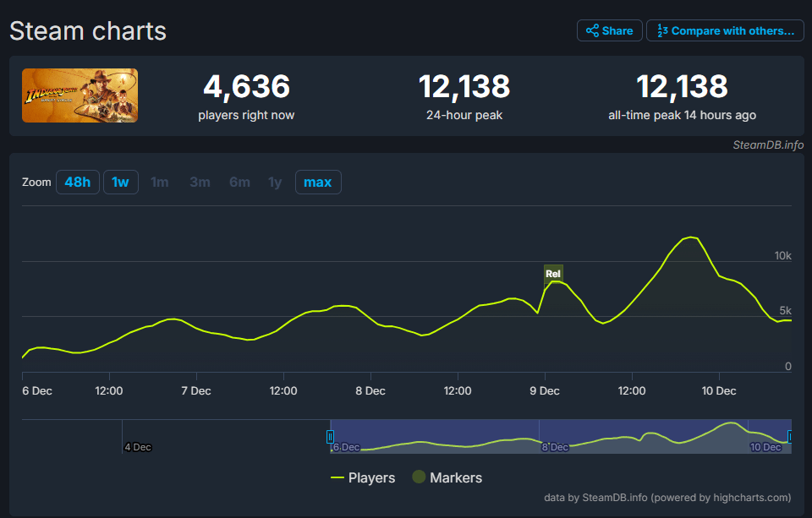Click the Rel release marker on chart
This screenshot has height=518, width=812.
(x=553, y=273)
